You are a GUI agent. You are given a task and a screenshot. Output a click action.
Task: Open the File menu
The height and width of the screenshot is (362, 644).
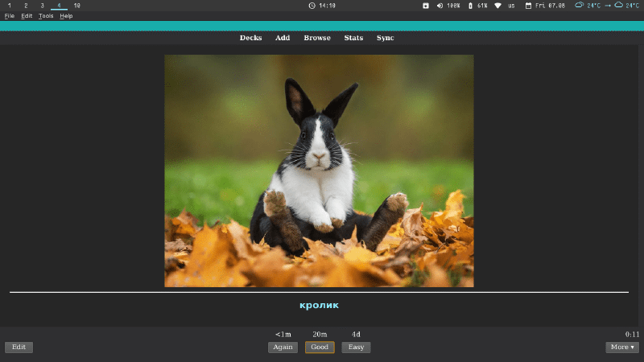point(10,16)
